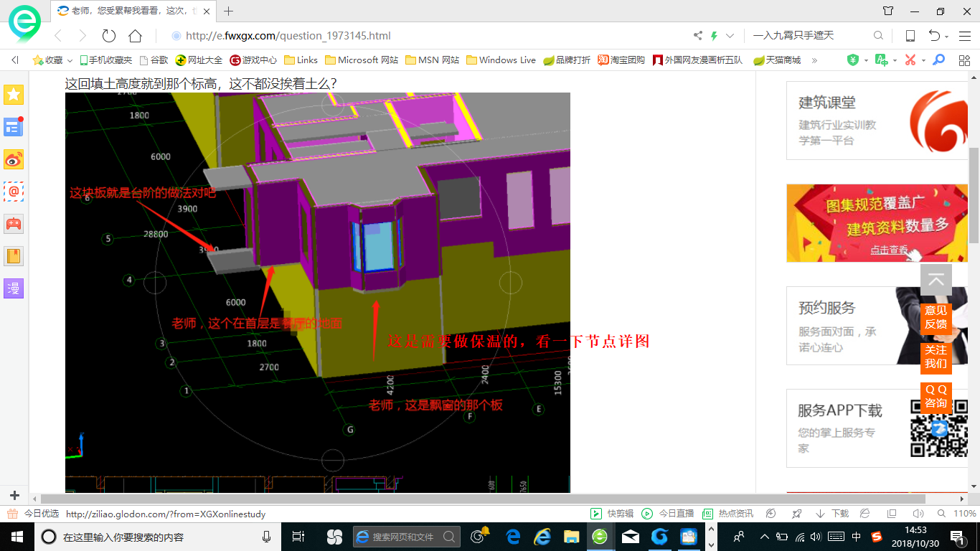The height and width of the screenshot is (551, 980).
Task: Open the 游戏中心 bookmark
Action: click(253, 60)
